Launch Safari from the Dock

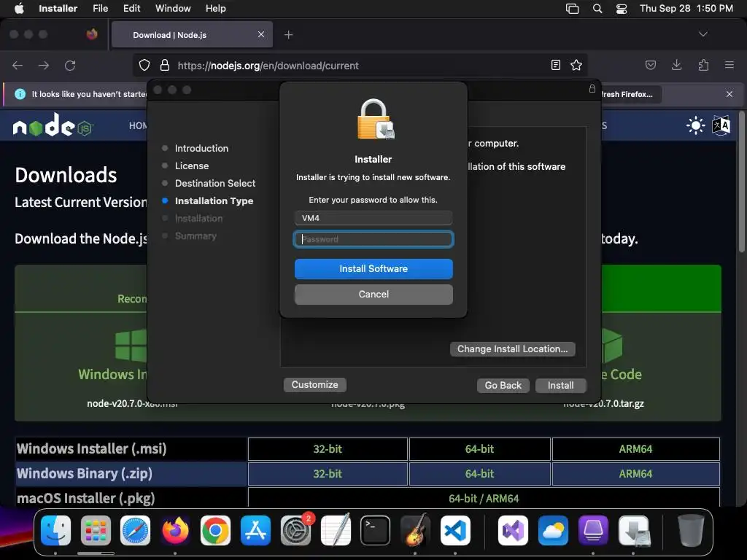(135, 531)
